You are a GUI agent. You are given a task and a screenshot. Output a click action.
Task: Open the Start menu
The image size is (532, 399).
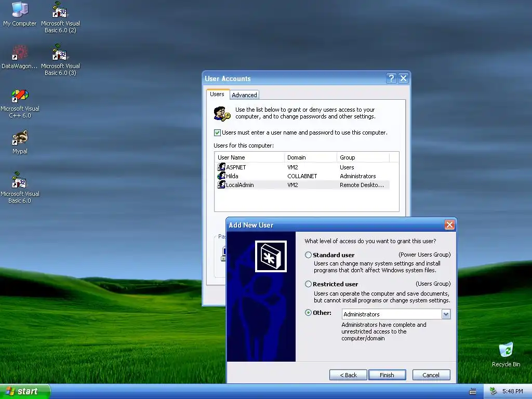[25, 392]
